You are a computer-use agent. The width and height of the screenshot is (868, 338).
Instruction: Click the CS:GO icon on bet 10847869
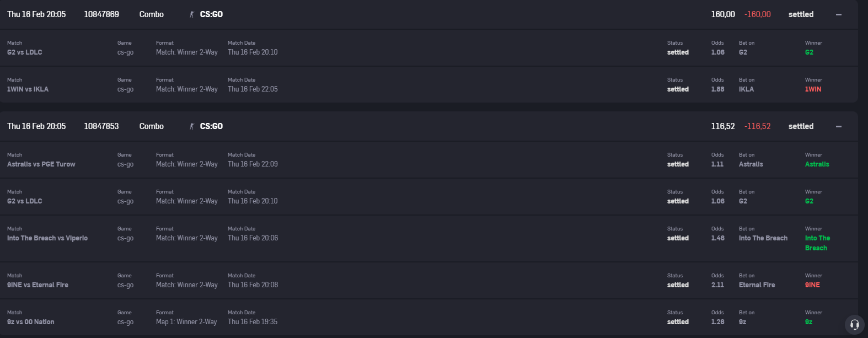pyautogui.click(x=192, y=14)
